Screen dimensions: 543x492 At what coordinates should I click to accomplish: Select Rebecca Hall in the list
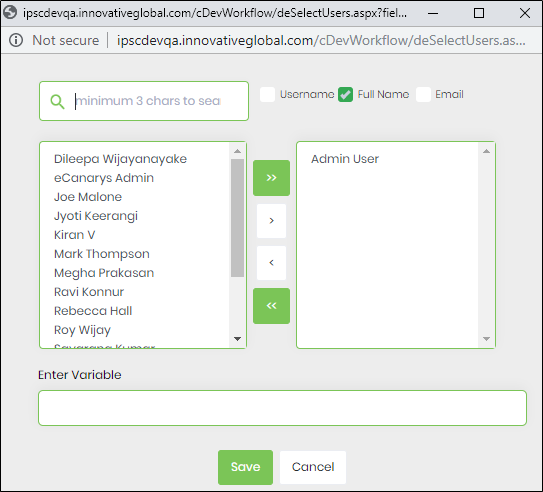93,311
